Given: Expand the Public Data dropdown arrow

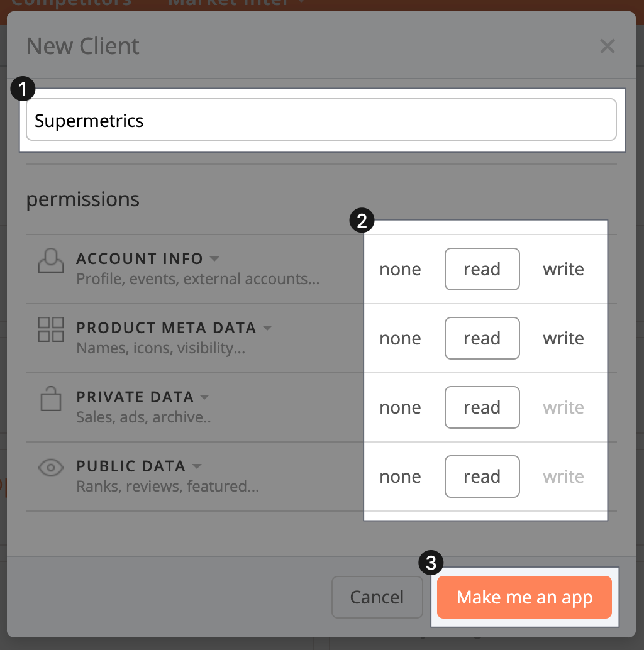Looking at the screenshot, I should [197, 466].
